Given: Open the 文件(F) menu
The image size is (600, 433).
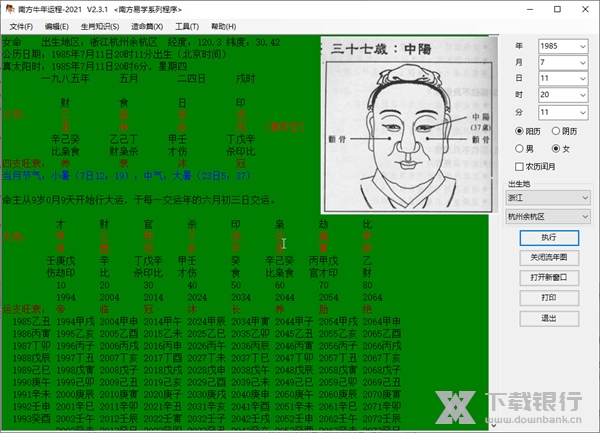Looking at the screenshot, I should pos(21,26).
